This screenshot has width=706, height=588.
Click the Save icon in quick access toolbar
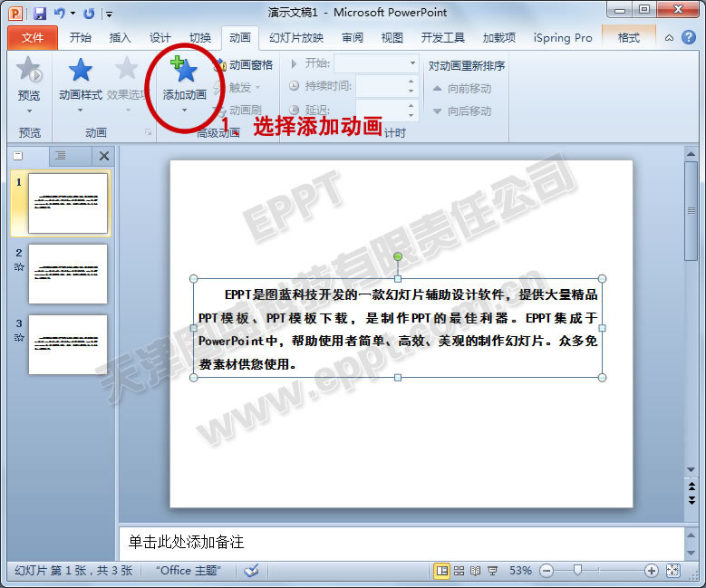[x=40, y=14]
